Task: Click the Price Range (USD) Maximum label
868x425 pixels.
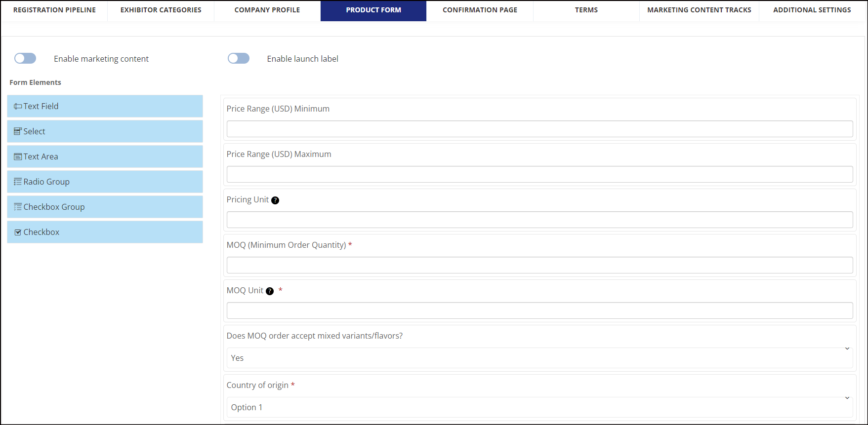Action: pos(279,154)
